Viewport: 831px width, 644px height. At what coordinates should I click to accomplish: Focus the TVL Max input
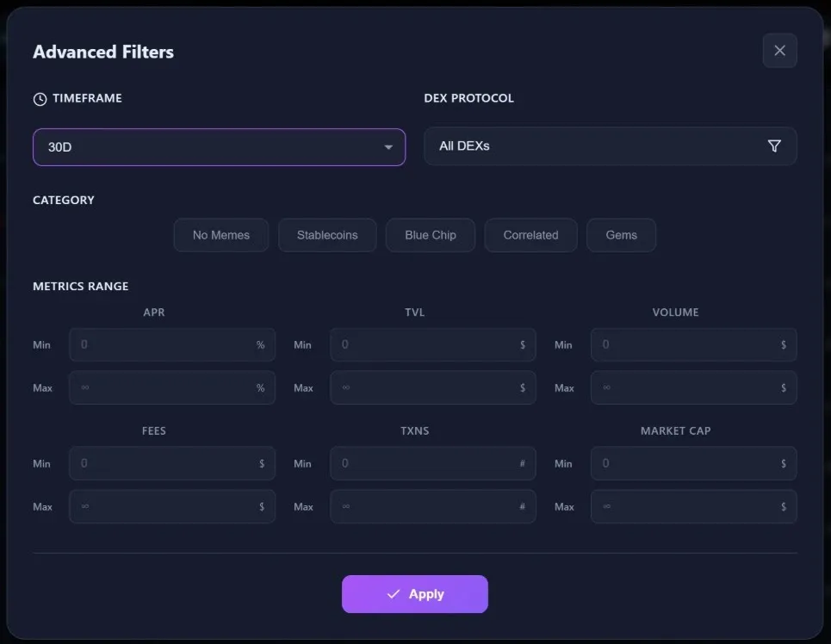coord(433,387)
